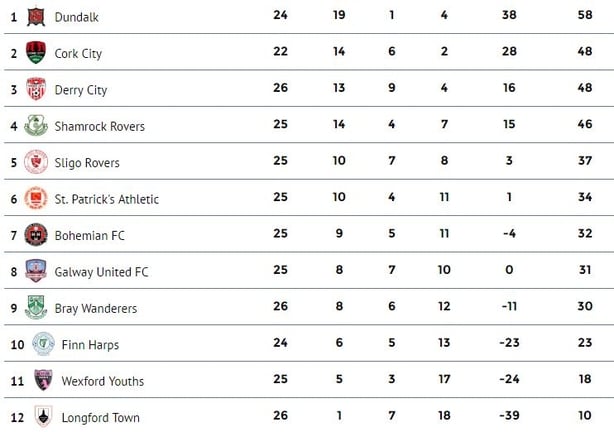Select the Longford Town team name
Image resolution: width=614 pixels, height=432 pixels.
point(101,418)
